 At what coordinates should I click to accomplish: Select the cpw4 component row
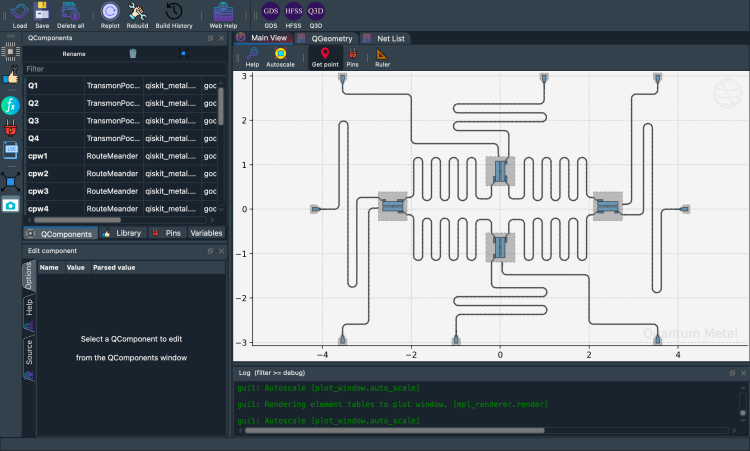(123, 209)
